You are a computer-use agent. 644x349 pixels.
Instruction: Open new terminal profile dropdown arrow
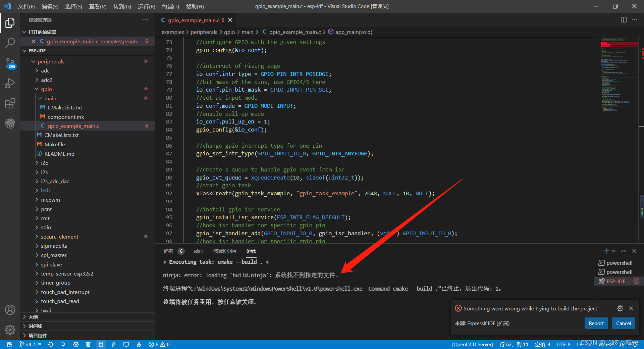(614, 251)
